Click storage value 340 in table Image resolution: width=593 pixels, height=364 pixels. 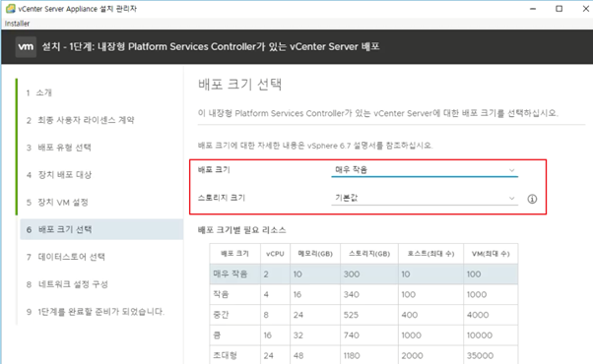352,294
